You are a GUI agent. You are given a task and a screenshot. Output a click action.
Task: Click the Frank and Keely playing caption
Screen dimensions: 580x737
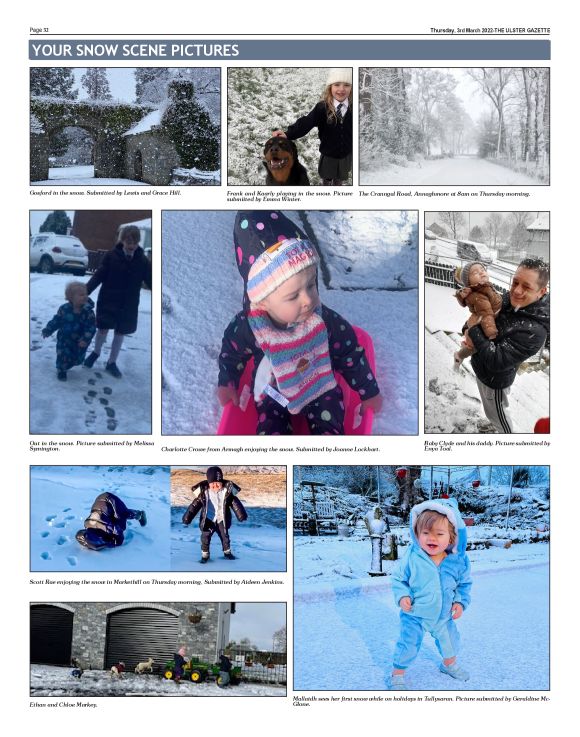[x=290, y=196]
